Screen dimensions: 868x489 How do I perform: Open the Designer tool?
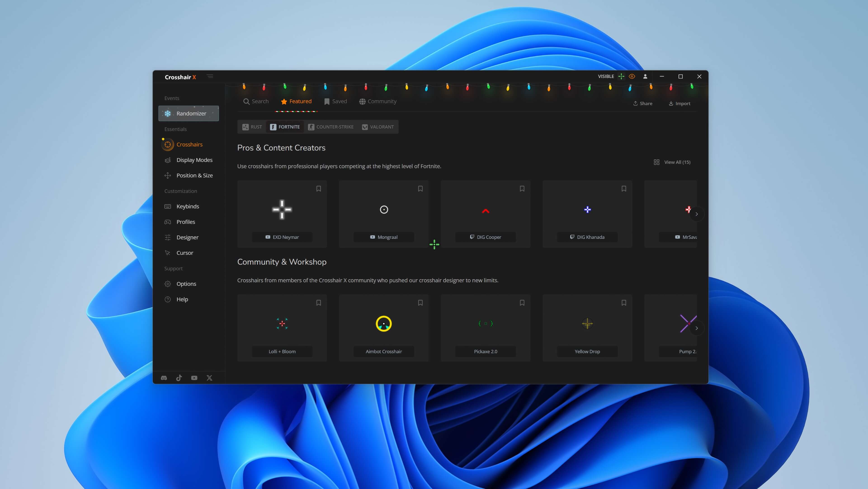tap(188, 237)
